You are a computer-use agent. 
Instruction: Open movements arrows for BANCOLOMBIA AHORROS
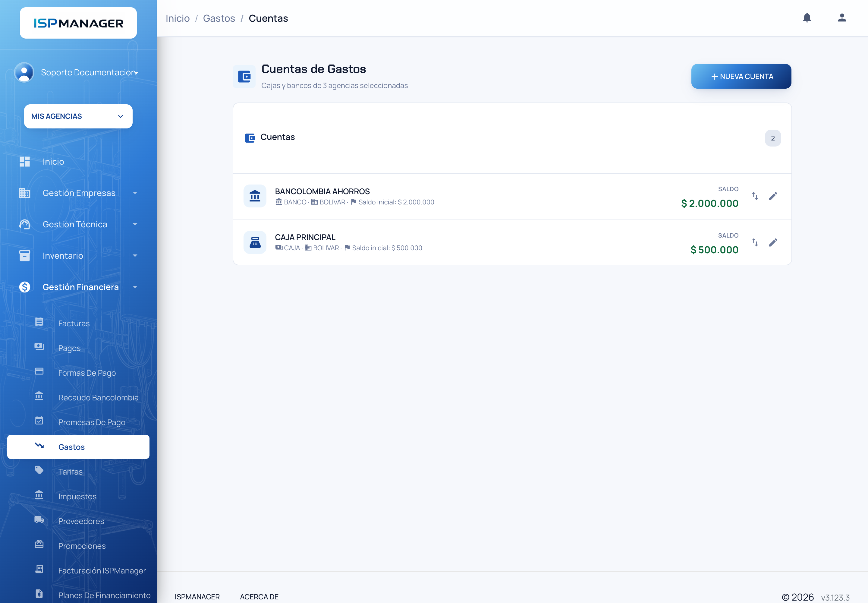(x=755, y=196)
